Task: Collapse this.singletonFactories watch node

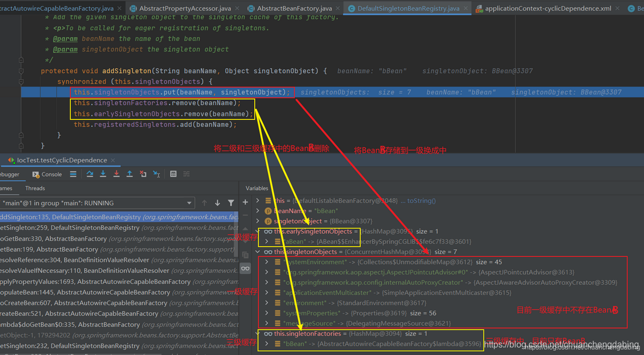Action: tap(257, 333)
